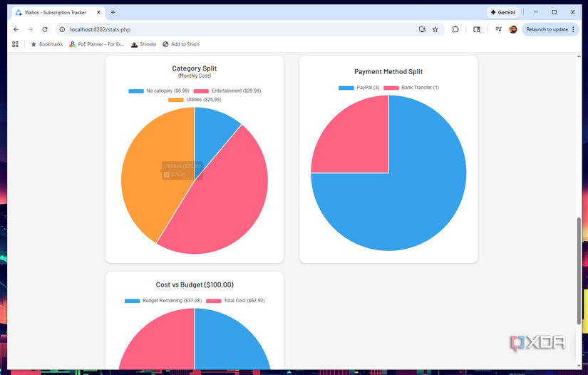Open the site information icon in address bar
This screenshot has width=588, height=375.
62,29
